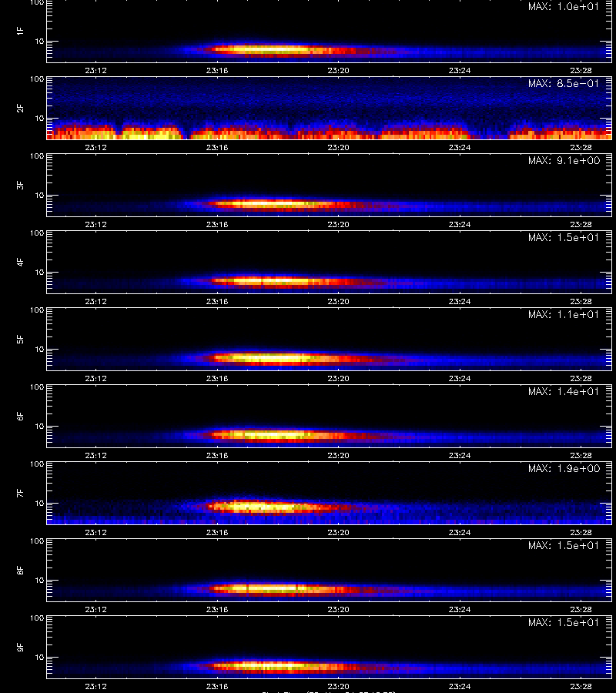Click the 7F panel axis label
The width and height of the screenshot is (616, 693).
click(x=20, y=494)
